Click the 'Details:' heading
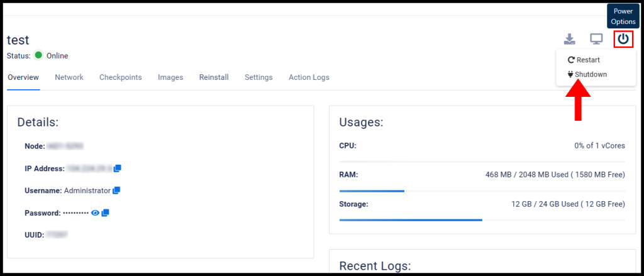Image resolution: width=644 pixels, height=276 pixels. click(38, 123)
